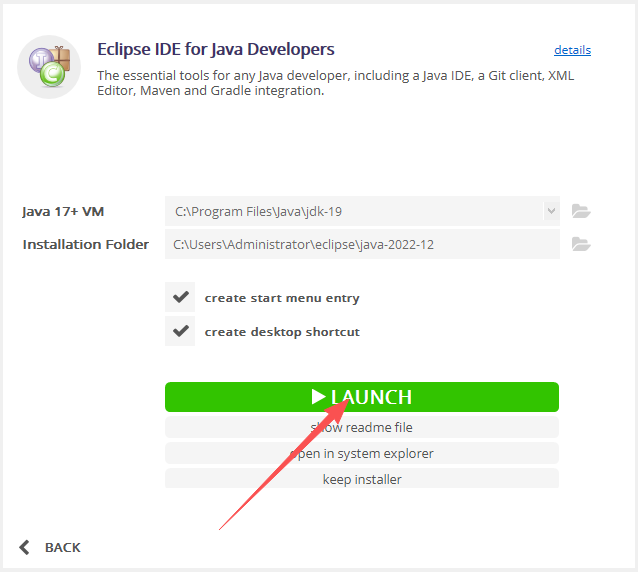Click the back chevron arrow icon
638x572 pixels.
pyautogui.click(x=24, y=547)
